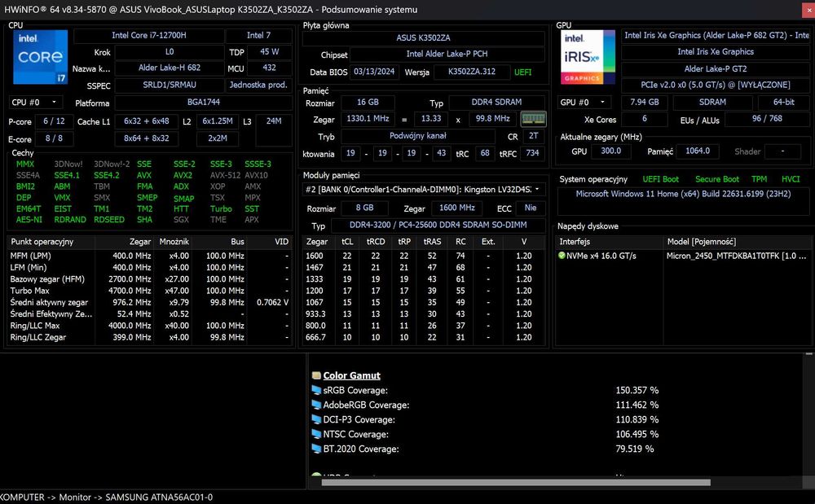
Task: Click the 7.94 GB GPU memory field
Action: point(644,103)
